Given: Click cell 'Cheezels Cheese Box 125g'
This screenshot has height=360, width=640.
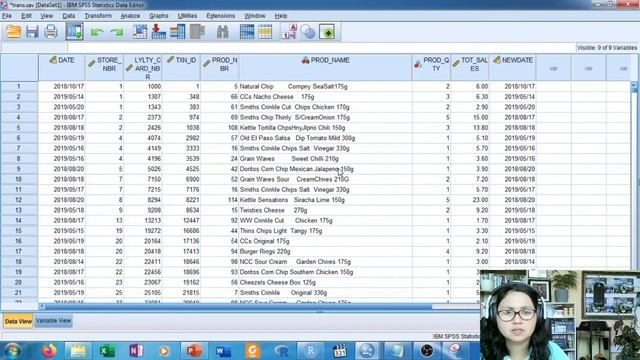Looking at the screenshot, I should (325, 282).
